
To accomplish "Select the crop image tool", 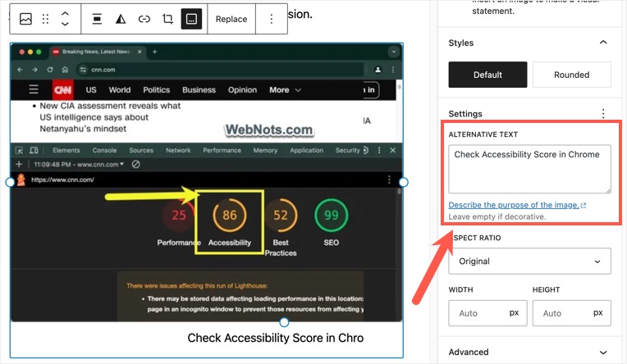I will point(167,19).
